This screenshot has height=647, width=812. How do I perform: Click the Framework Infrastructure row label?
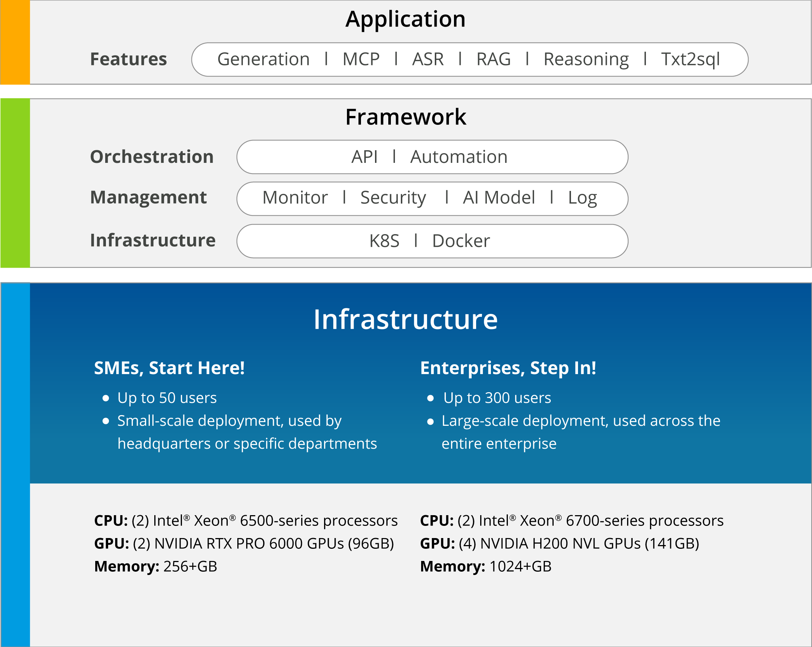point(152,240)
